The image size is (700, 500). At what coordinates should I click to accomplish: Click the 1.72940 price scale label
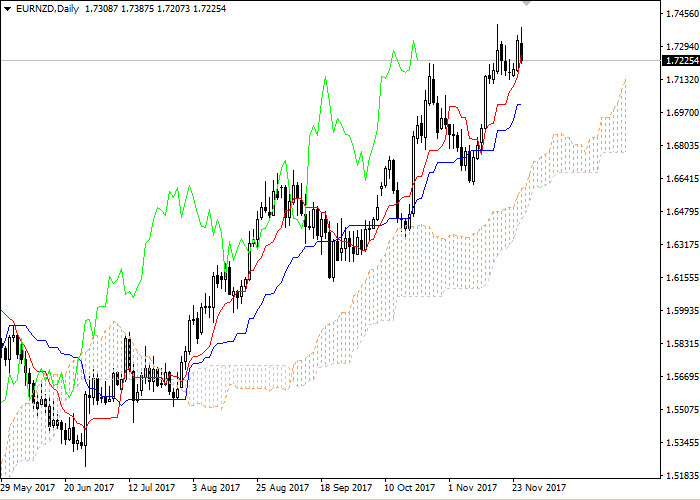[x=682, y=46]
